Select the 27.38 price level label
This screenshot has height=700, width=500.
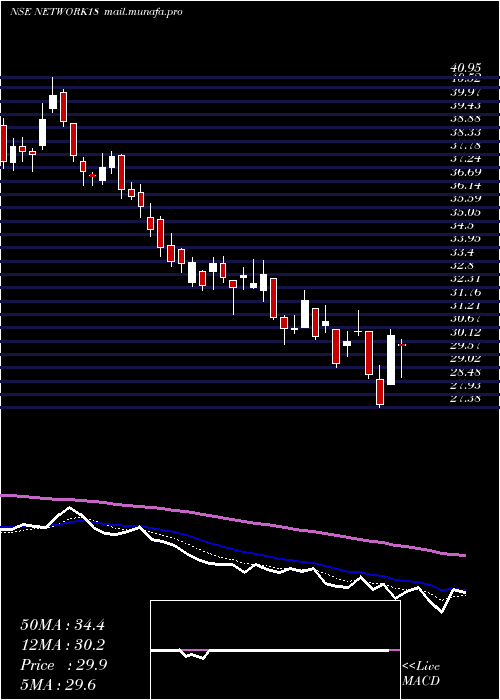pos(465,398)
